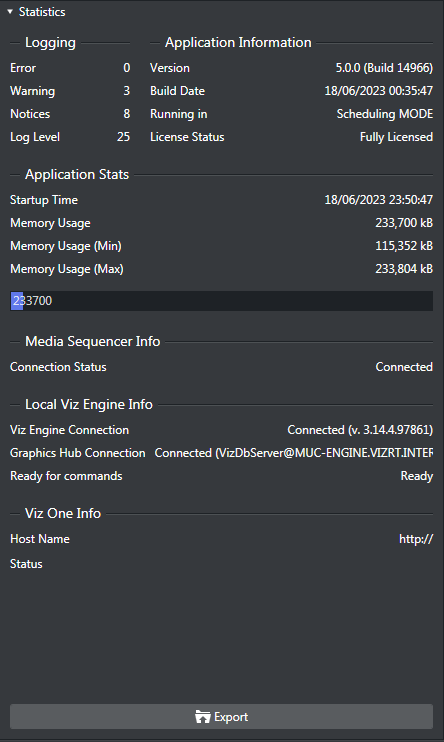
Task: Click the Memory Usage (Max) value
Action: tap(404, 269)
